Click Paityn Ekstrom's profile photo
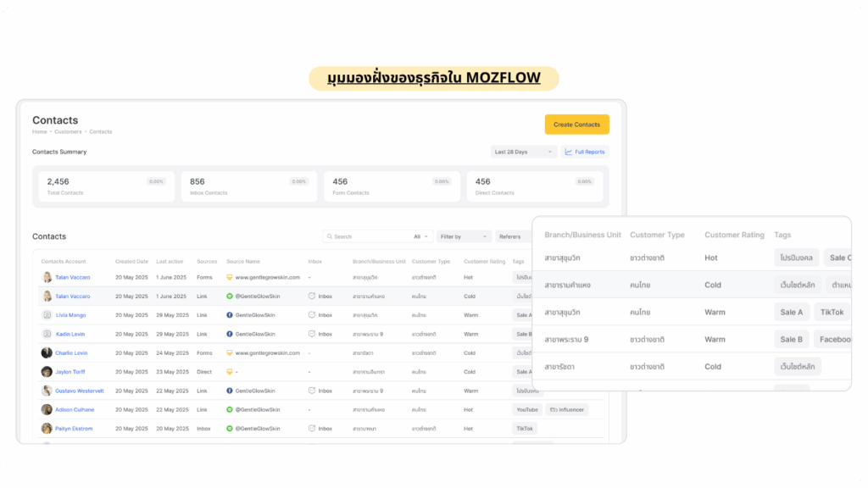Screen dimensions: 868x488 click(47, 428)
